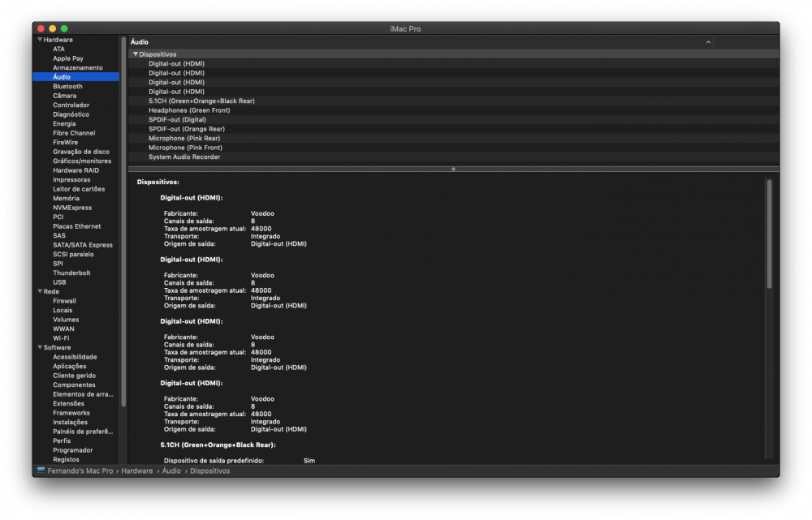Click Fernando's Mac Pro in path bar
812x520 pixels.
coord(80,471)
